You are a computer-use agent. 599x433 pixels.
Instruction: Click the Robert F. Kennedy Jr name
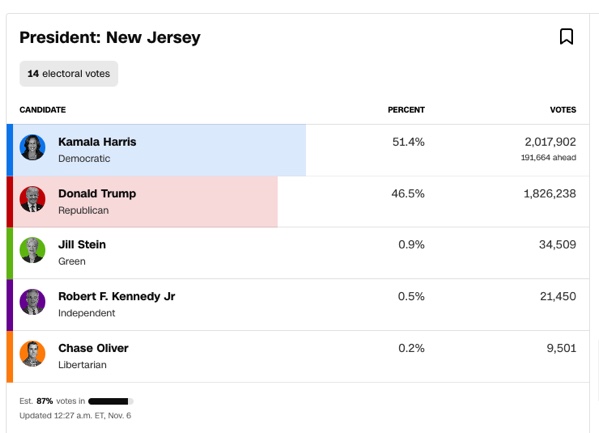pos(117,296)
